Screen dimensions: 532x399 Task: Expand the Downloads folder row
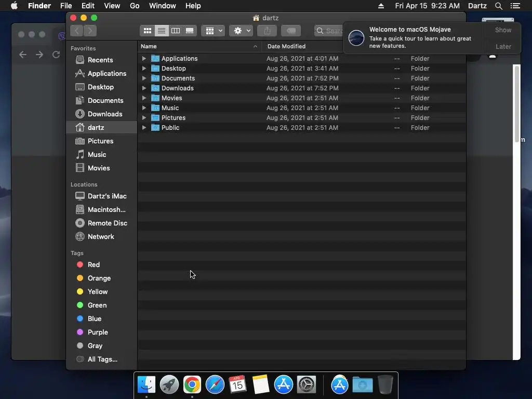coord(144,88)
